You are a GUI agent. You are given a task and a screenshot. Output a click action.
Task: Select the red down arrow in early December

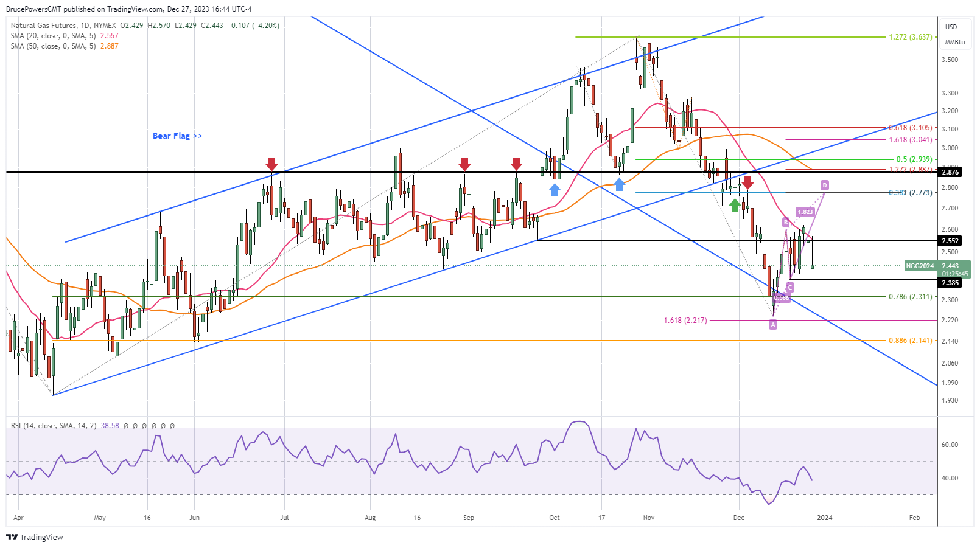(x=748, y=182)
